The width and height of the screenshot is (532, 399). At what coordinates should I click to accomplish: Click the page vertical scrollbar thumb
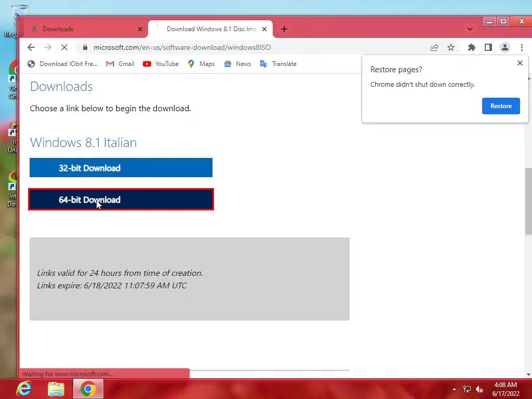pos(528,201)
